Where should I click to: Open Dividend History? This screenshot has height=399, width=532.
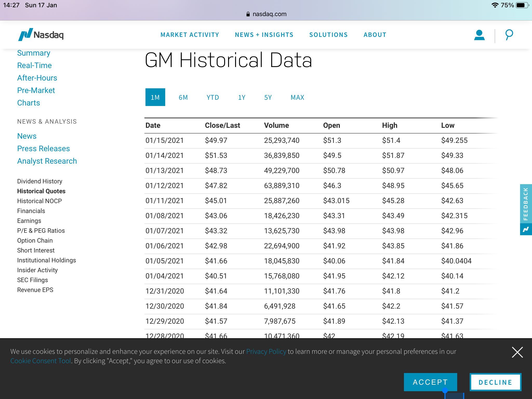(40, 181)
